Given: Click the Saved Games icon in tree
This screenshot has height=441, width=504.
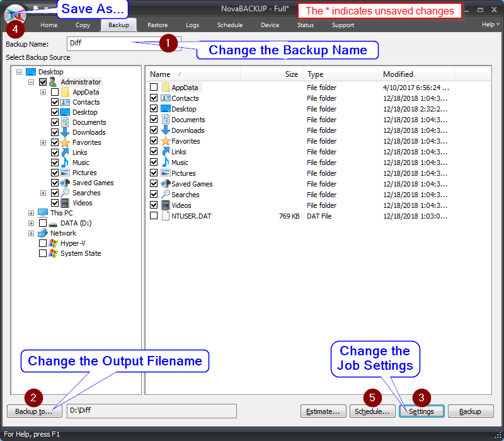Looking at the screenshot, I should coord(65,183).
